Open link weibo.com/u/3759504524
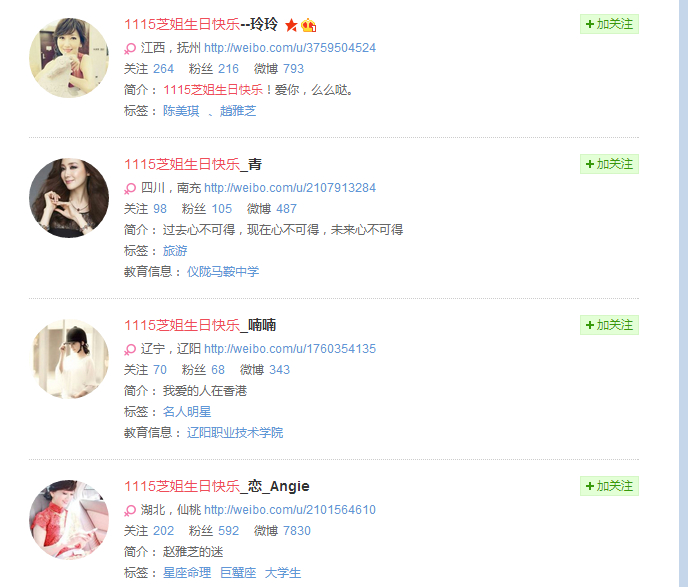Image resolution: width=688 pixels, height=587 pixels. point(290,48)
